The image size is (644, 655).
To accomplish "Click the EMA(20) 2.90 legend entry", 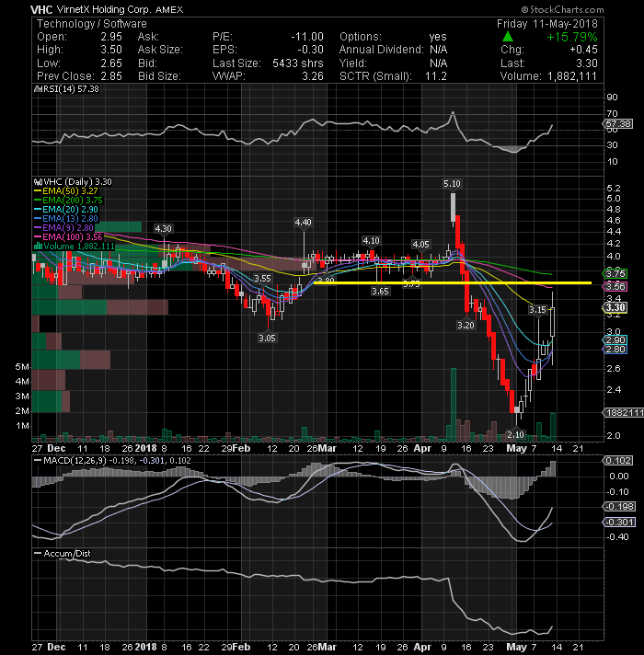I will point(66,209).
